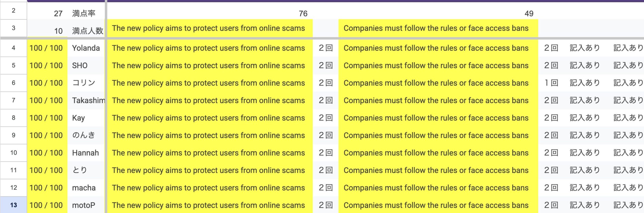
Task: Select the cell containing Yolanda
Action: pos(86,48)
